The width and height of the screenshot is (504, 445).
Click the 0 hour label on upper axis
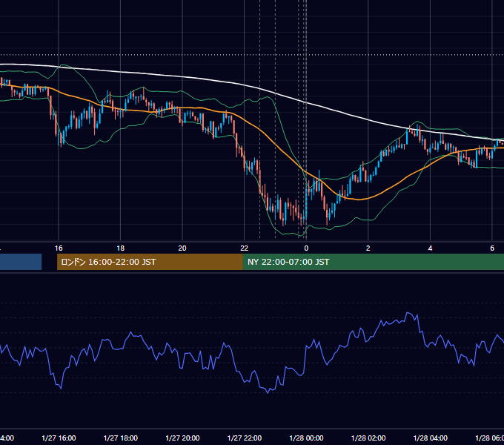pyautogui.click(x=306, y=248)
